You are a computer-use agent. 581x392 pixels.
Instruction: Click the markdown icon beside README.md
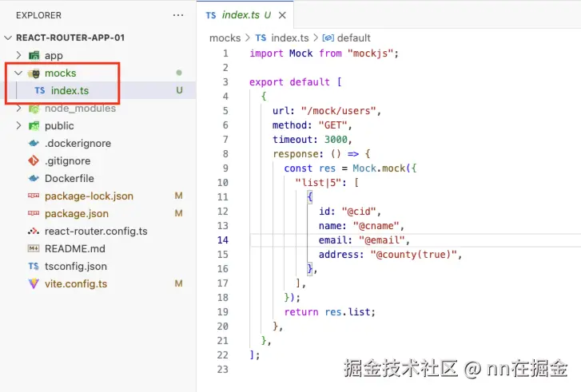click(x=34, y=248)
